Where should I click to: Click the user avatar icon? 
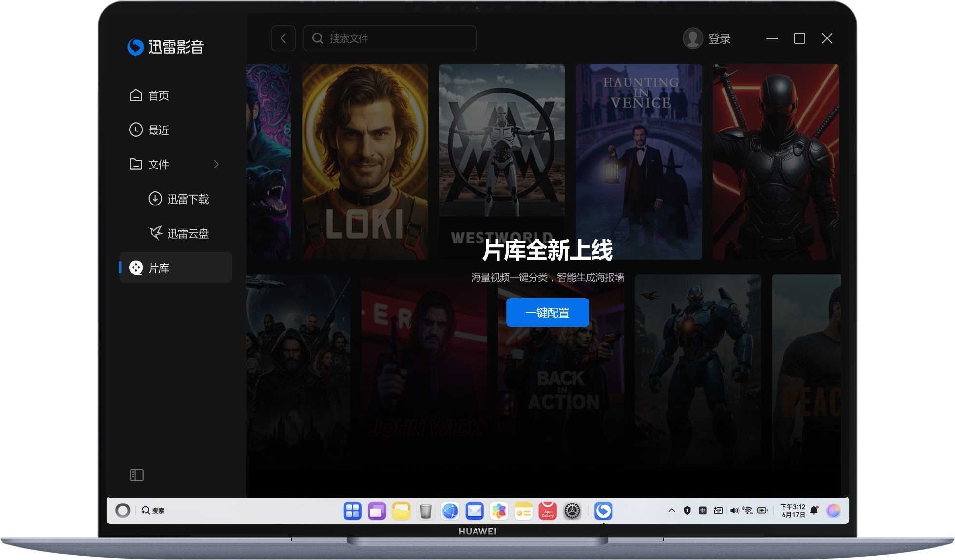pyautogui.click(x=693, y=38)
